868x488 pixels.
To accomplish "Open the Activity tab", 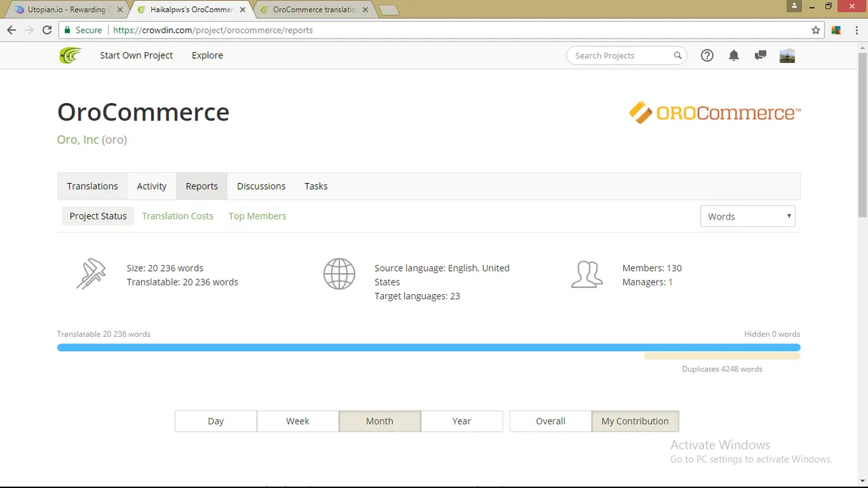I will (x=152, y=186).
